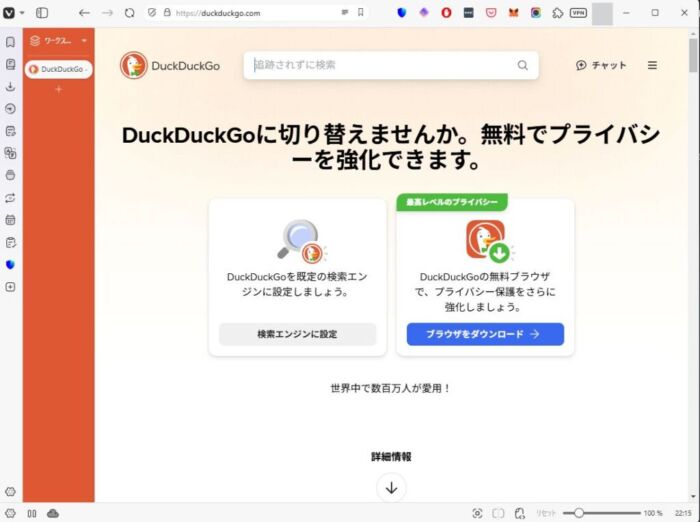Open tracker blocker shield in address bar
The image size is (700, 522).
pyautogui.click(x=152, y=13)
